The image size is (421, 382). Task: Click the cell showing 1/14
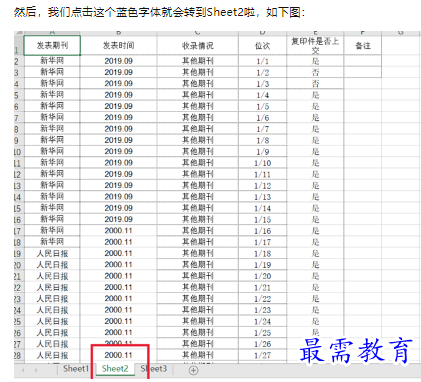[x=262, y=208]
